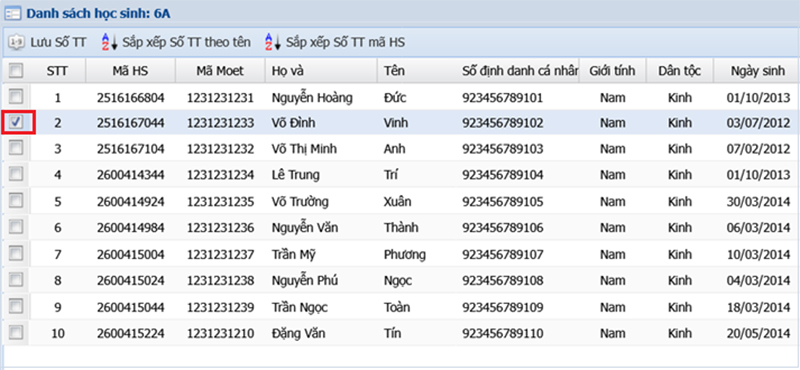This screenshot has width=800, height=370.
Task: Check the box for Võ Trường Xuân
Action: (16, 201)
